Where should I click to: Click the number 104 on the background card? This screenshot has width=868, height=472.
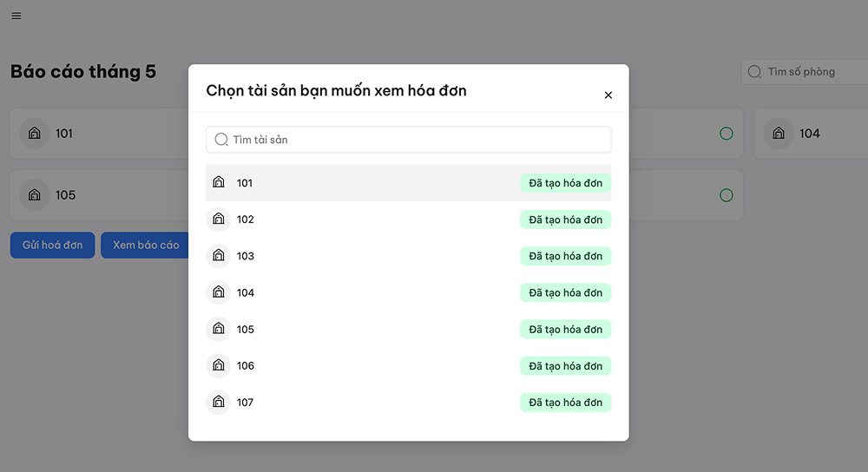click(809, 134)
